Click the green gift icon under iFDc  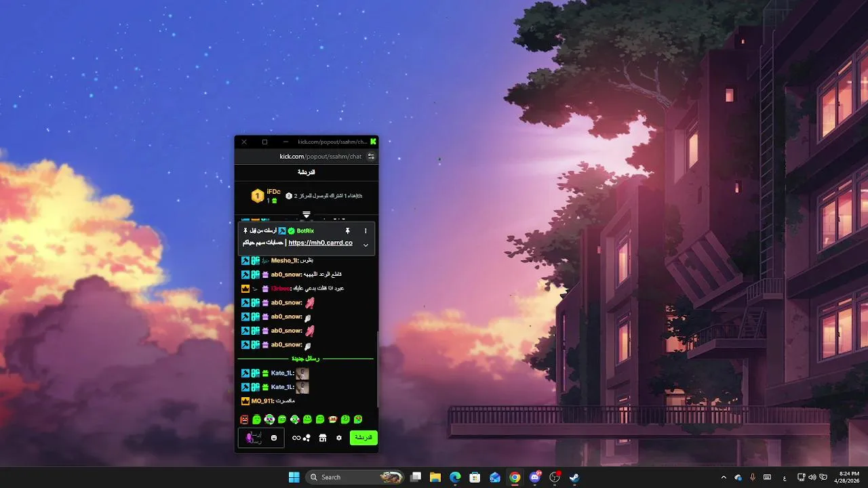[274, 201]
